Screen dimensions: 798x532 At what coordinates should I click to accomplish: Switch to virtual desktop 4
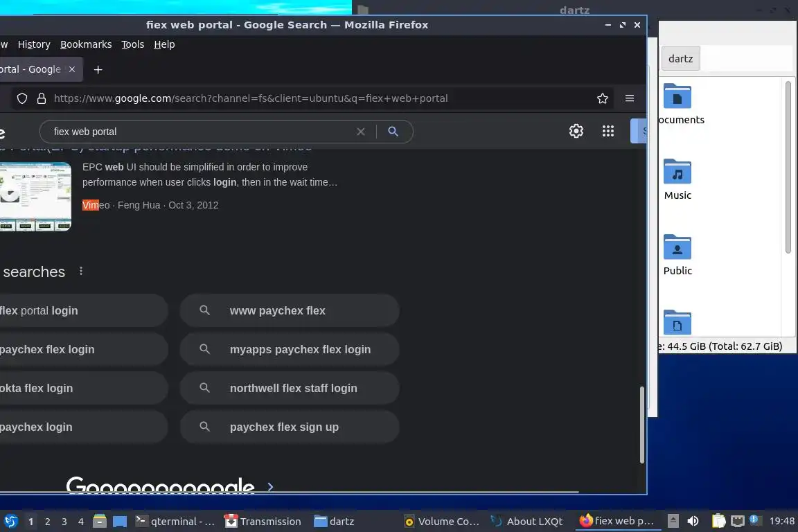(81, 522)
